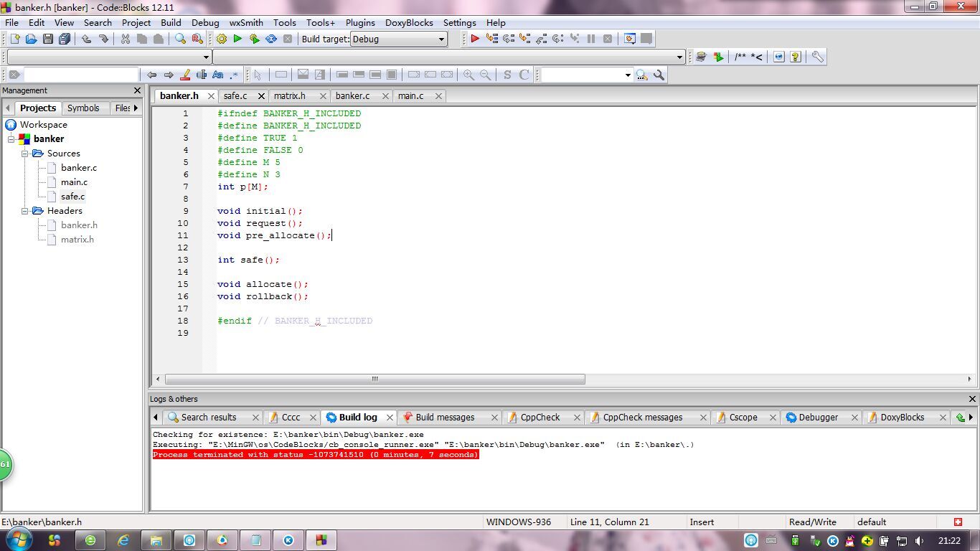Switch to the main.c editor tab

point(410,95)
